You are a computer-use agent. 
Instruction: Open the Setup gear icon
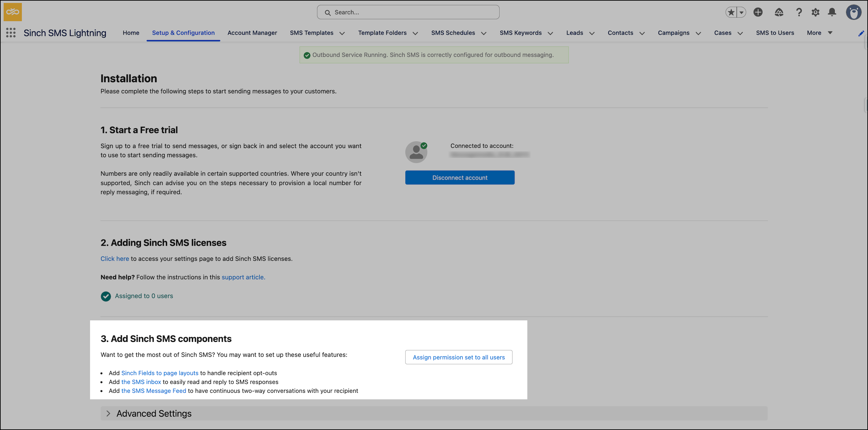coord(815,12)
